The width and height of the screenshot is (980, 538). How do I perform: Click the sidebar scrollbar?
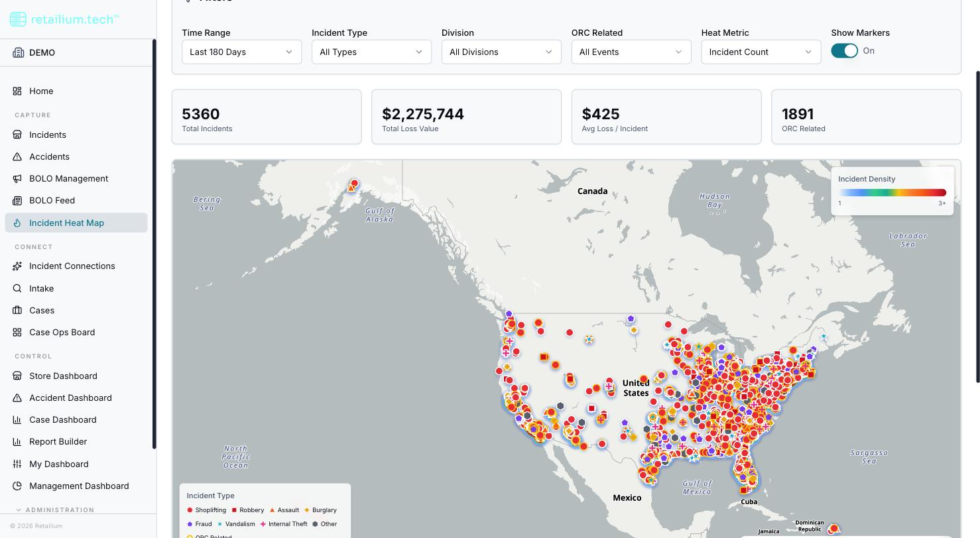tap(154, 244)
